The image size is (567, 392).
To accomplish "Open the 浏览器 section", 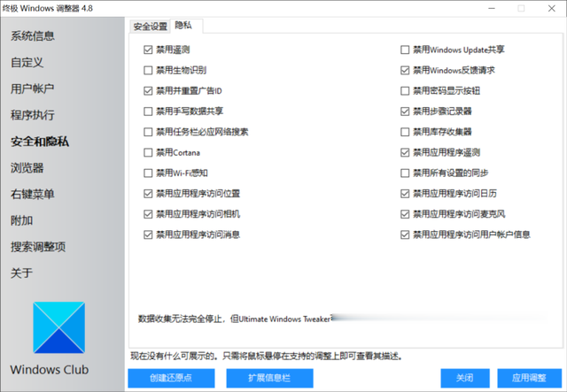I will pyautogui.click(x=27, y=167).
